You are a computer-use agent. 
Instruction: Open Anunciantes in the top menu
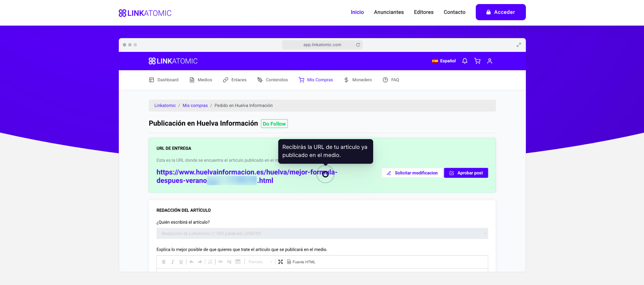[x=389, y=12]
